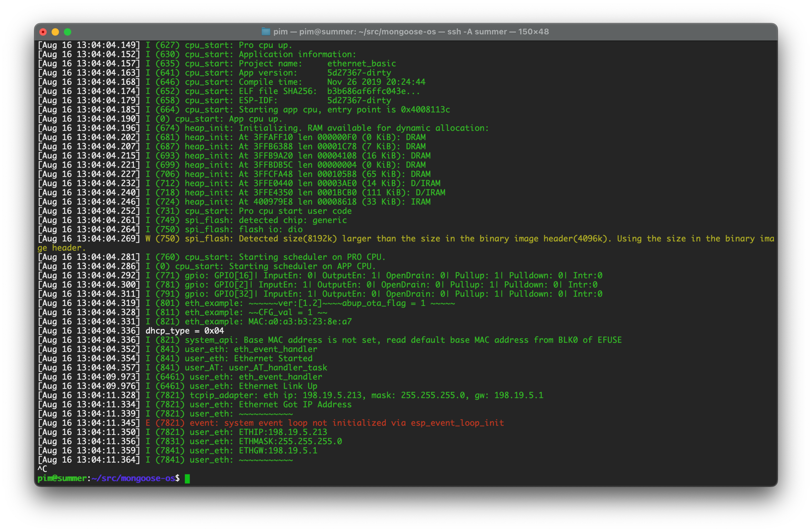The image size is (812, 532).
Task: Click the ethernet_basic project name
Action: (361, 64)
